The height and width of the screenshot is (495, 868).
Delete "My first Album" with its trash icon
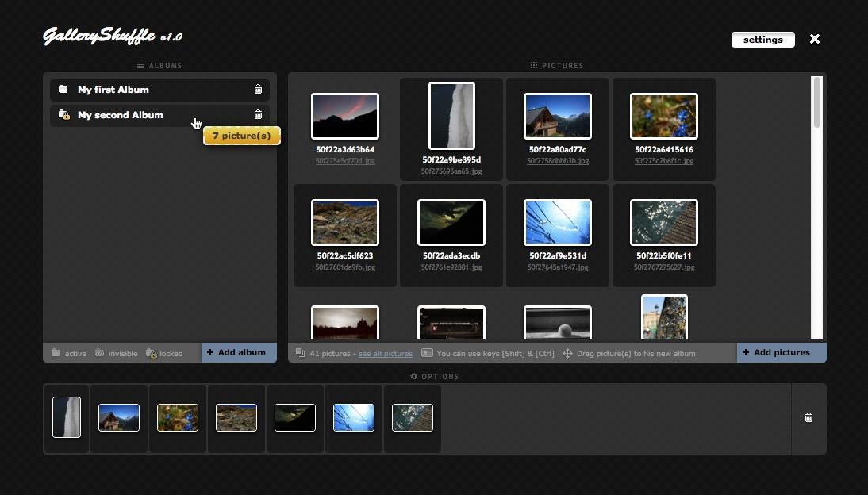[258, 89]
